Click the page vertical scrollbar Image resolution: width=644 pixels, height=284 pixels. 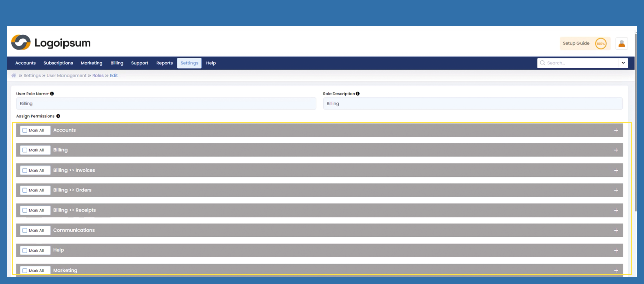[x=636, y=134]
